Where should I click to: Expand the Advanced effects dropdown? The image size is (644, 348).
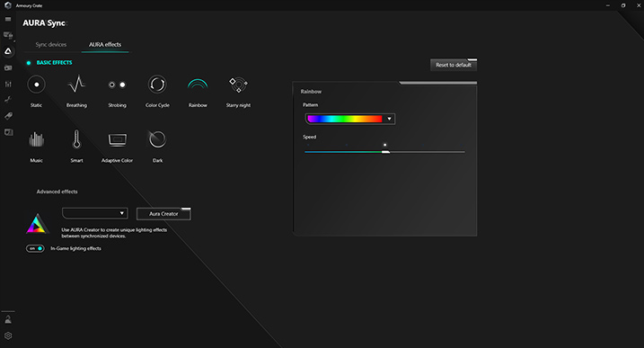pyautogui.click(x=95, y=213)
